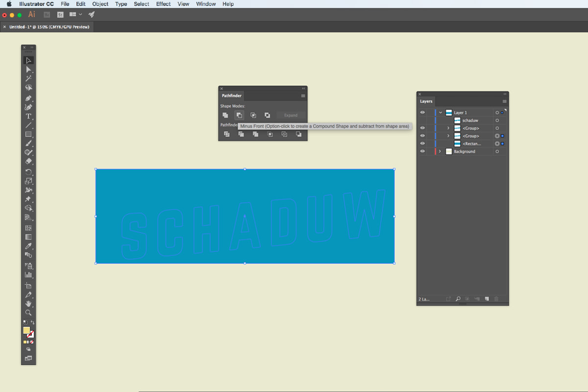Click Intersect in Pathfinder Shape Modes
Screen dimensions: 588x392
pyautogui.click(x=253, y=115)
